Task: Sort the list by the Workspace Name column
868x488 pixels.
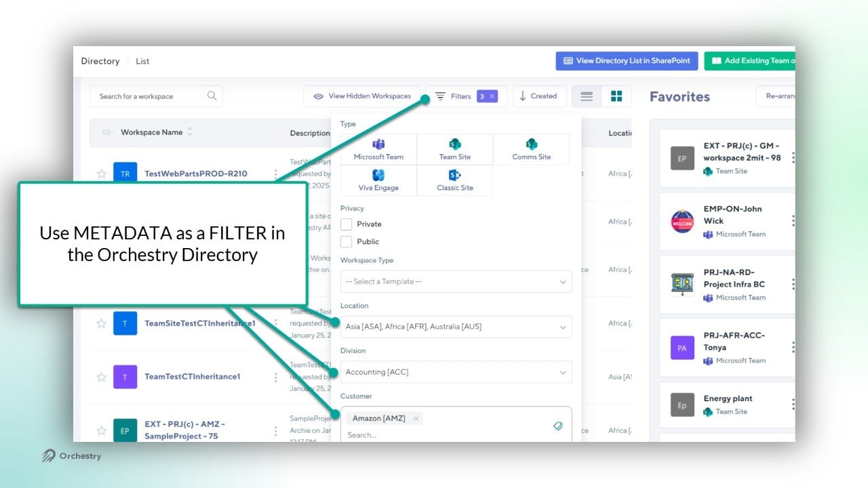Action: (156, 132)
